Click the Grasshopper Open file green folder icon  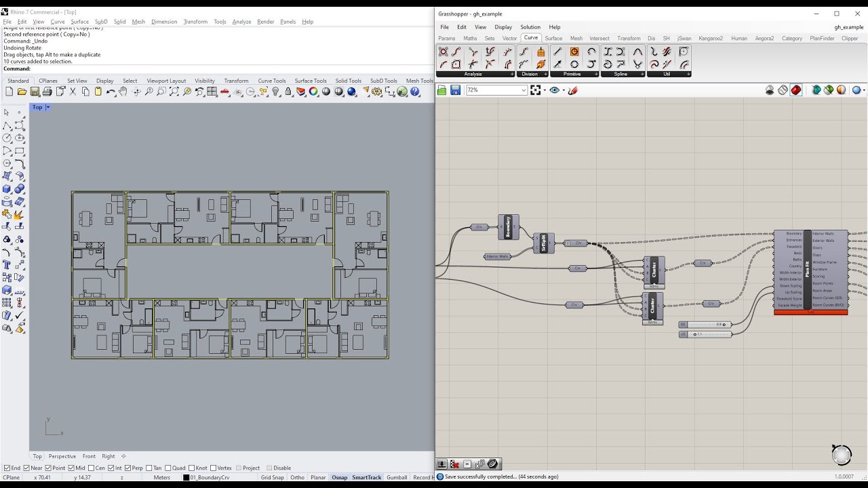(x=442, y=90)
